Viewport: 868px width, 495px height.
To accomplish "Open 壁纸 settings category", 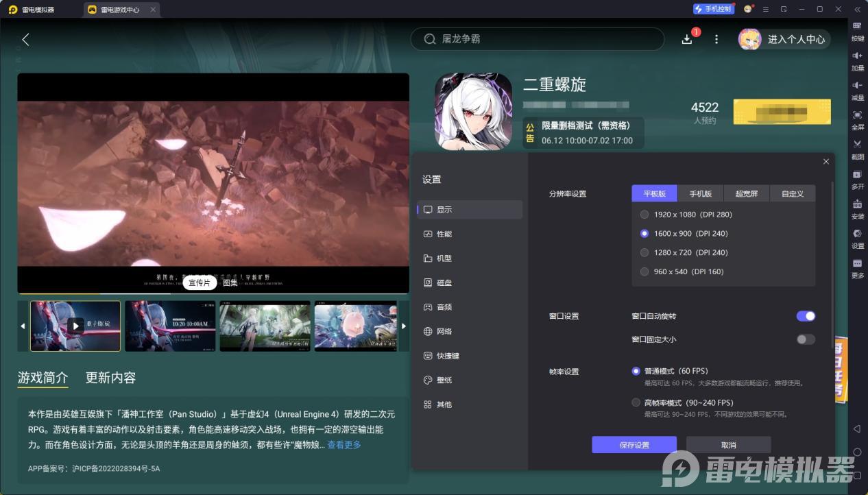I will point(470,380).
